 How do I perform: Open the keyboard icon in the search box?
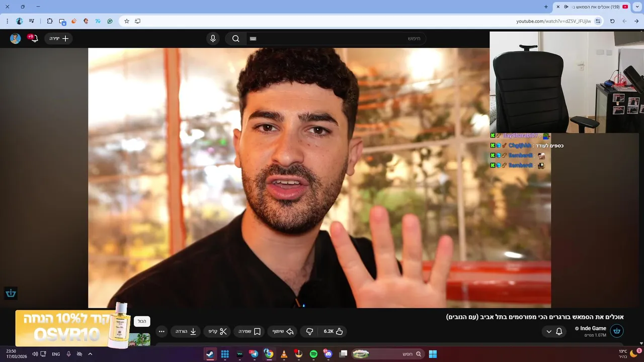253,39
